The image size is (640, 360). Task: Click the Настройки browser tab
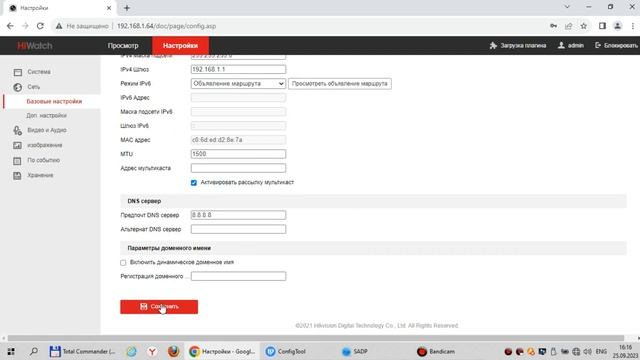pyautogui.click(x=59, y=8)
